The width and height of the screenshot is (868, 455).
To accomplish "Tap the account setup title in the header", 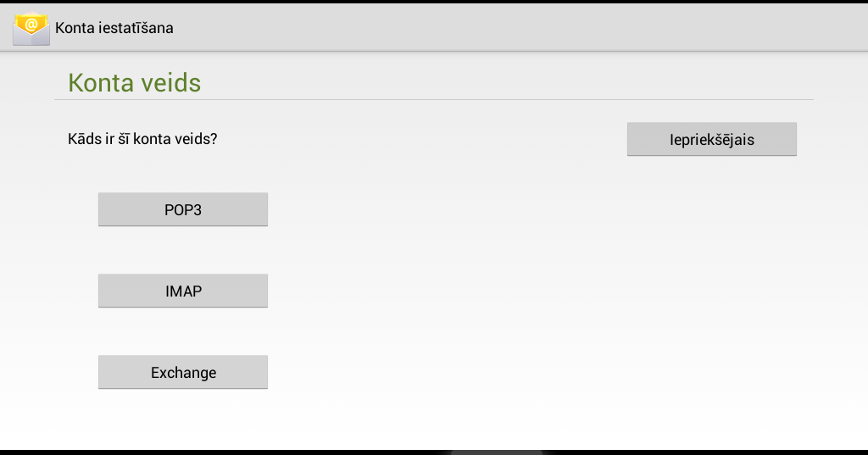I will point(114,28).
